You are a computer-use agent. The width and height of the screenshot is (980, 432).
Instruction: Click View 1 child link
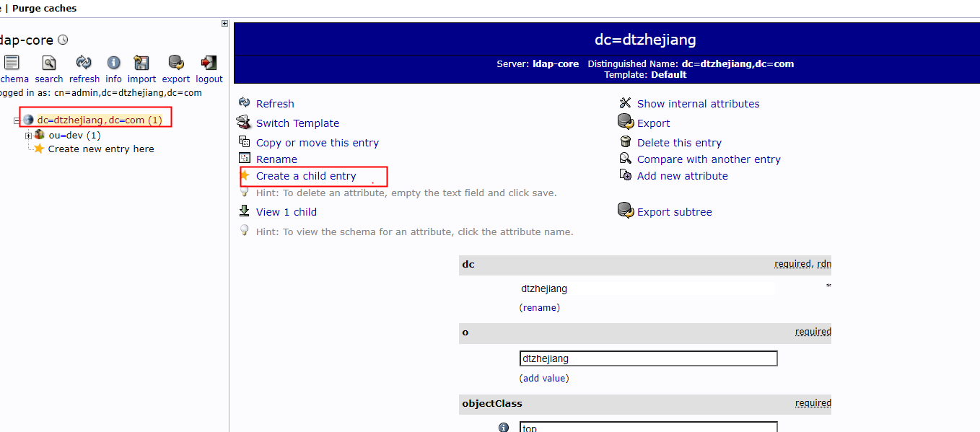click(286, 212)
